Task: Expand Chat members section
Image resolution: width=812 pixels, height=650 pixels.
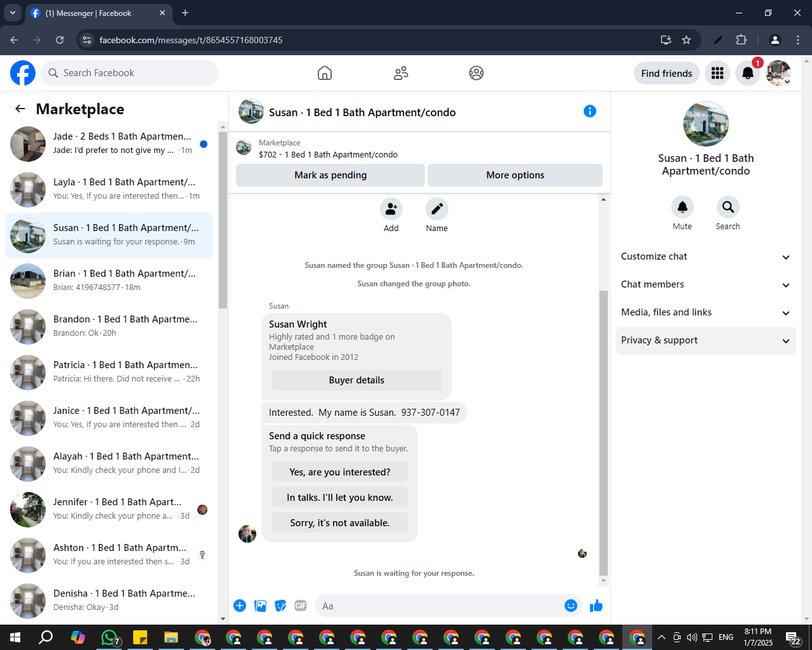Action: coord(706,284)
